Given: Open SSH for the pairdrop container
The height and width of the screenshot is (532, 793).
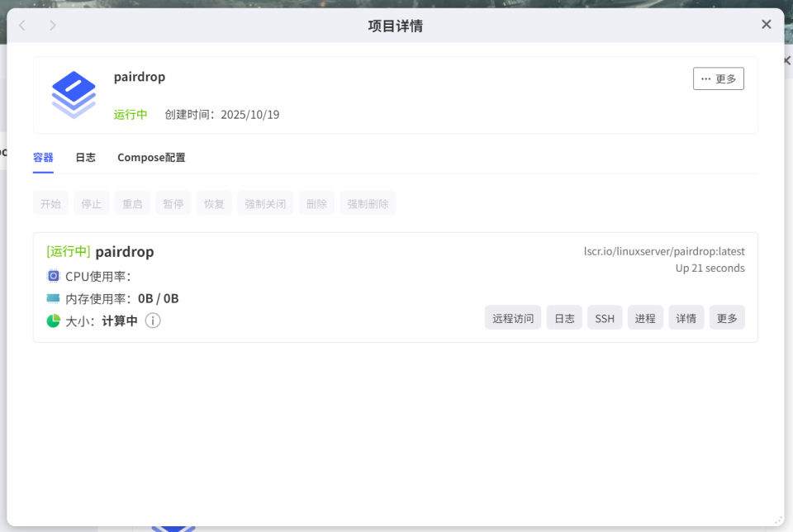Looking at the screenshot, I should click(x=605, y=317).
